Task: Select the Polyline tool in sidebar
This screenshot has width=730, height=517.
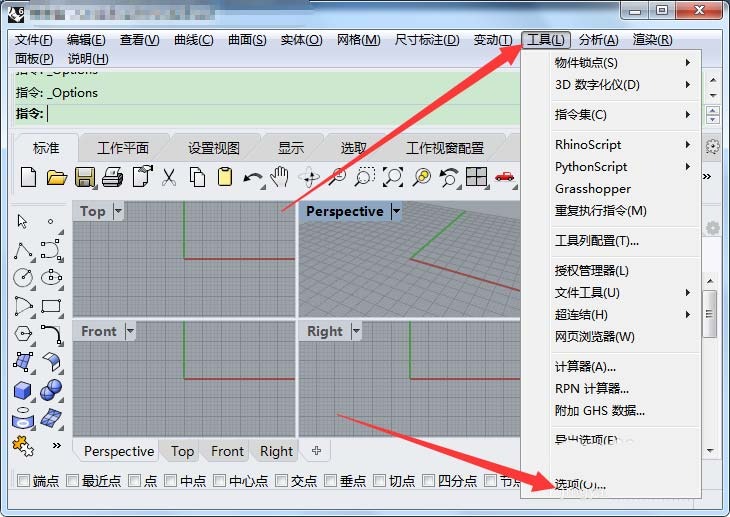Action: pos(24,250)
